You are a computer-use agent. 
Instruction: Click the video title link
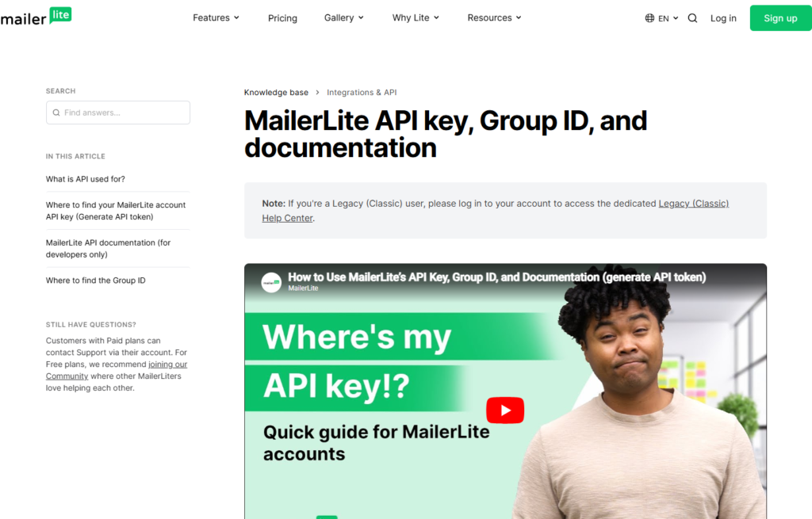[496, 277]
